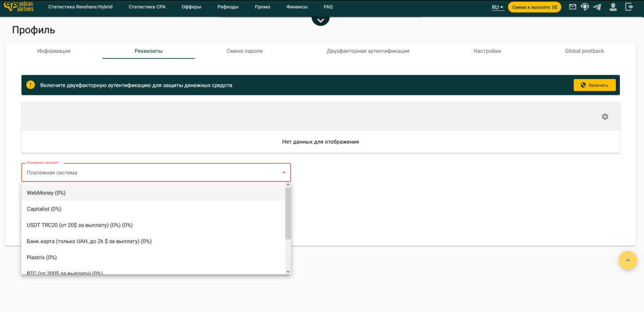Click the Сумма к выплате button
The image size is (644, 312).
click(534, 7)
